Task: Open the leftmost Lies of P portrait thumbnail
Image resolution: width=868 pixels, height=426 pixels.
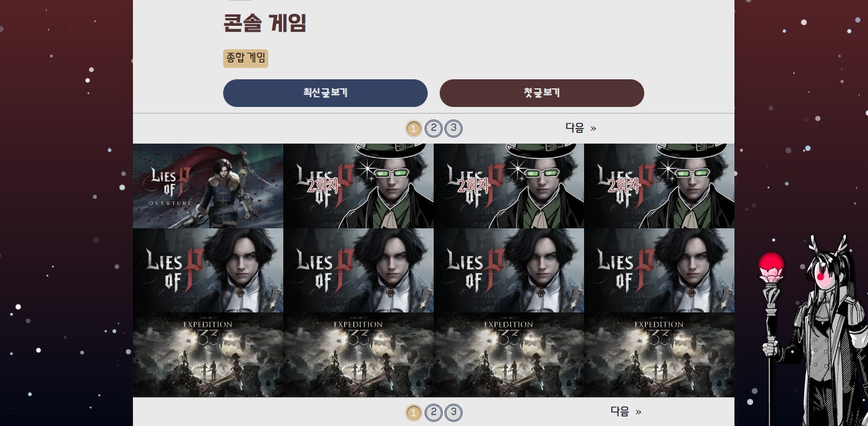Action: (208, 270)
